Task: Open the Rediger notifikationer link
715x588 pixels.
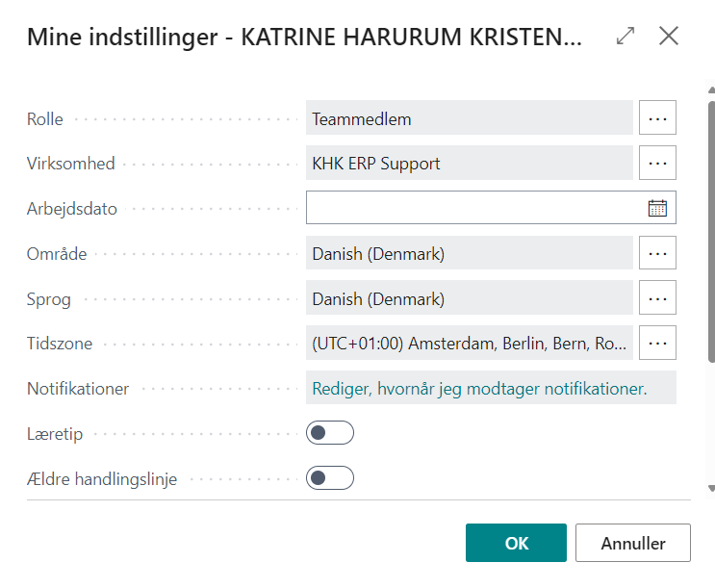Action: pos(479,389)
